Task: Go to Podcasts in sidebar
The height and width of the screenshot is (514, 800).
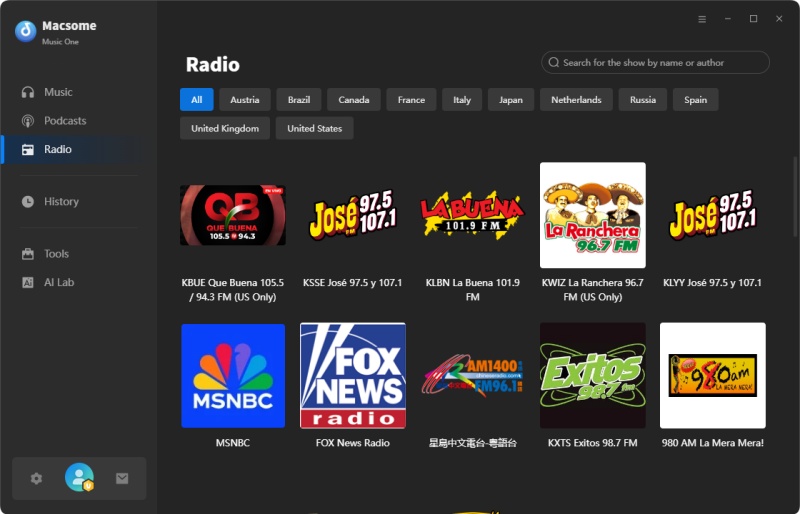Action: click(x=65, y=121)
